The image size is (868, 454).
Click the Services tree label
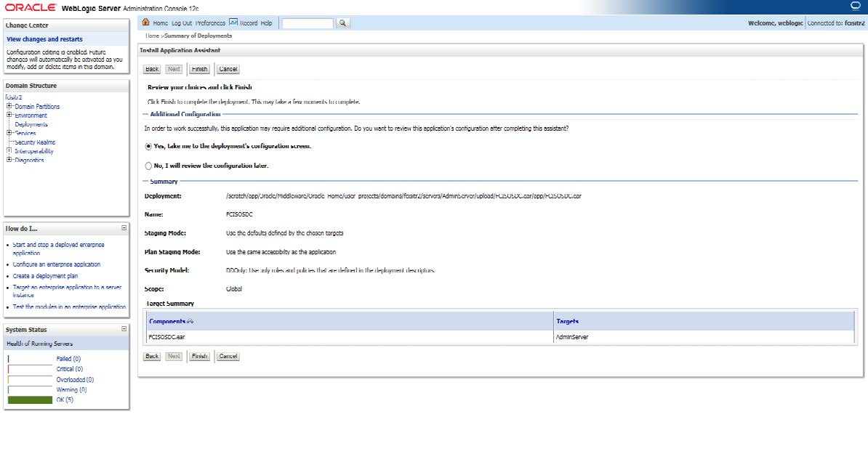25,133
